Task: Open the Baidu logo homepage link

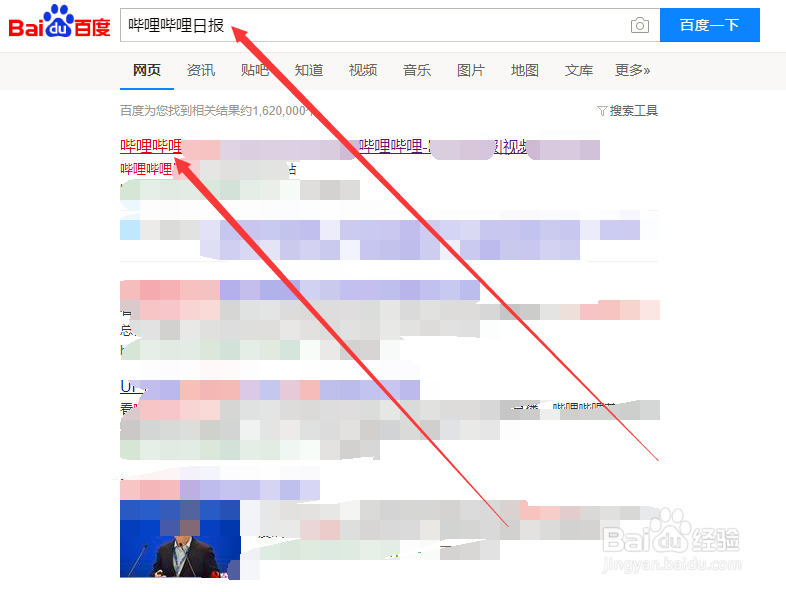Action: (x=59, y=22)
